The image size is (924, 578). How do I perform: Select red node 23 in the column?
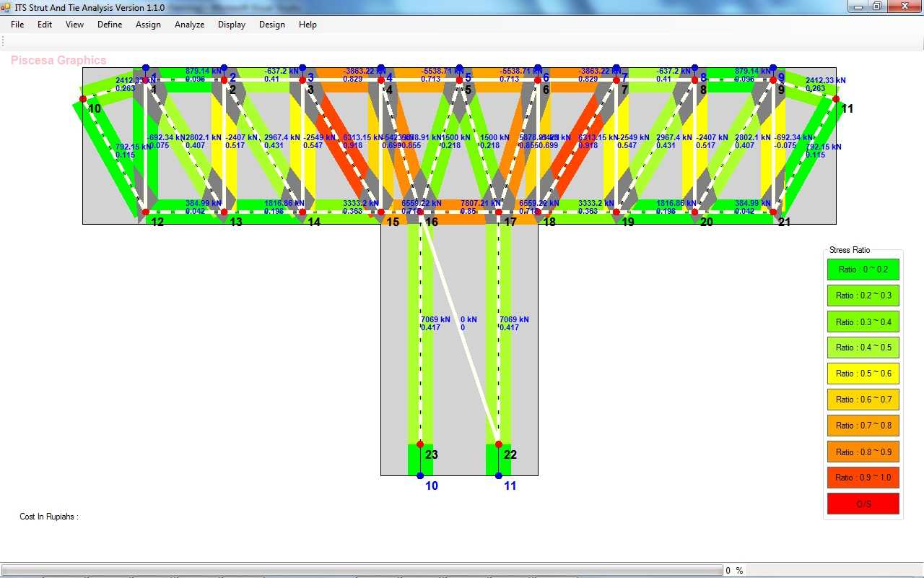pyautogui.click(x=420, y=444)
